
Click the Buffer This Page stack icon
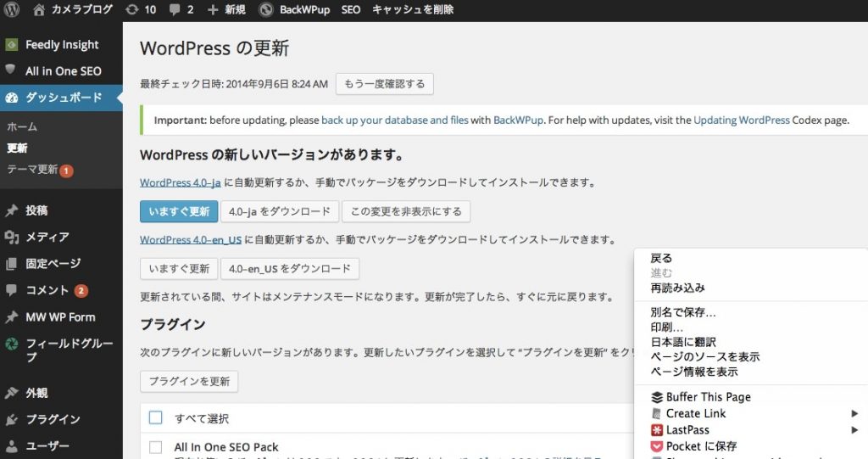[657, 397]
